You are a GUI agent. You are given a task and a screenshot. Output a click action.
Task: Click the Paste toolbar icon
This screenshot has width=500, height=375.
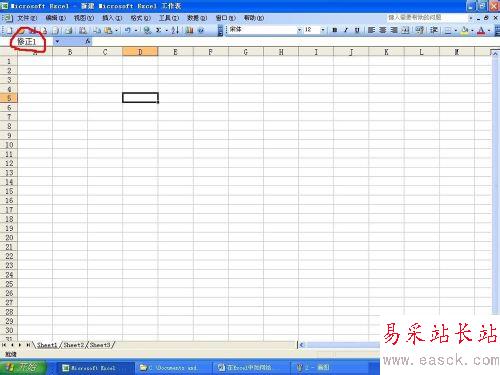click(108, 30)
